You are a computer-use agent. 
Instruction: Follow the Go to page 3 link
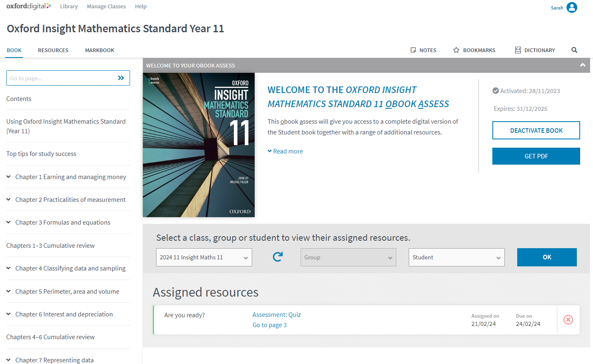[270, 325]
